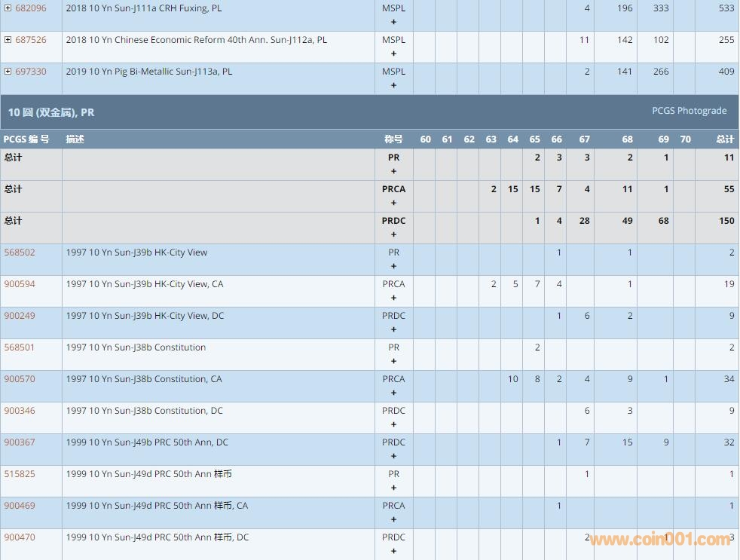Click the plus under PR total row
This screenshot has width=740, height=560.
click(393, 172)
